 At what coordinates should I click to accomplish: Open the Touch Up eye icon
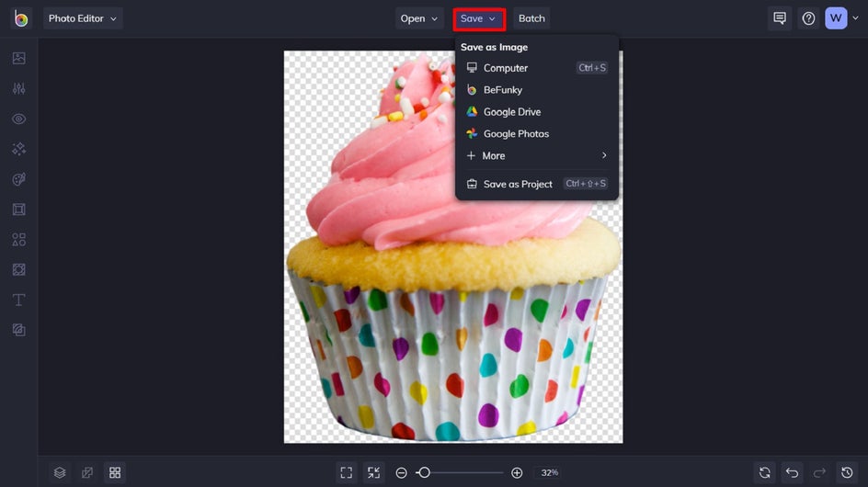[x=18, y=119]
